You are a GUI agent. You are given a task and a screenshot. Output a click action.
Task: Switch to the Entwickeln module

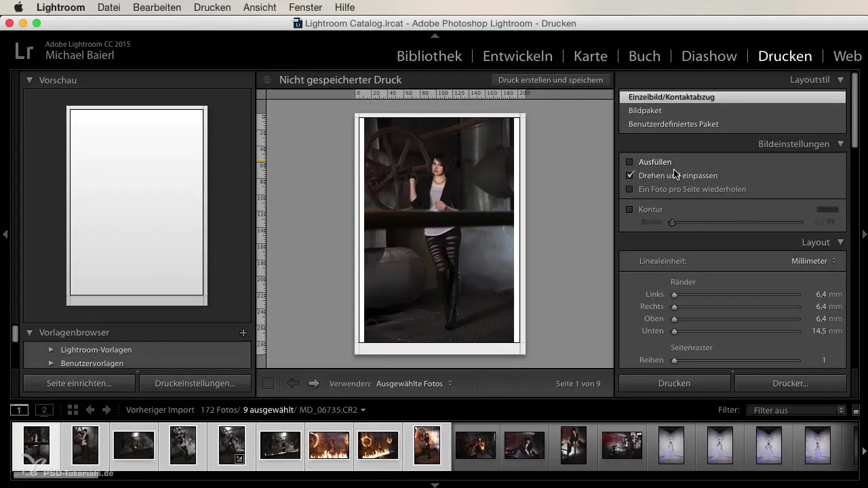click(517, 56)
